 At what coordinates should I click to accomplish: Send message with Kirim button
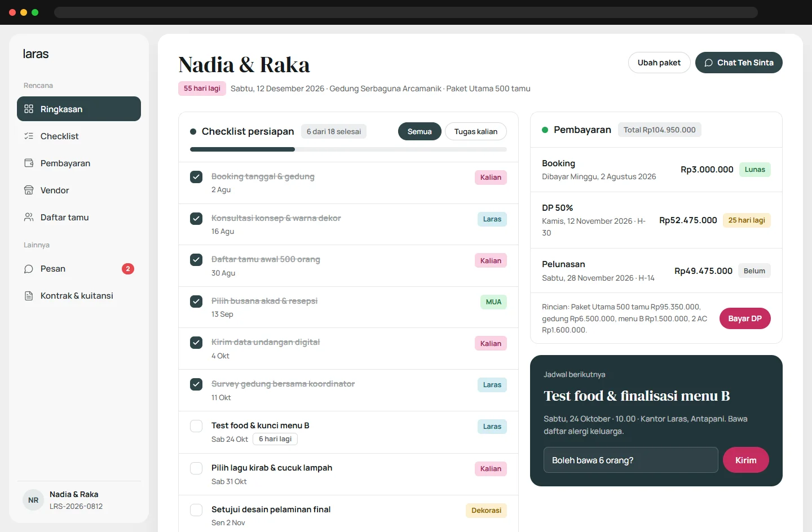[x=746, y=460]
